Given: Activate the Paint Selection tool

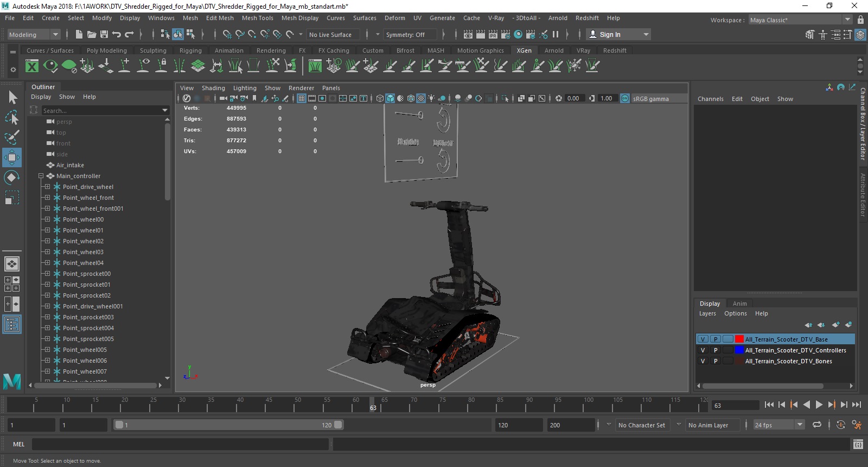Looking at the screenshot, I should pos(12,137).
